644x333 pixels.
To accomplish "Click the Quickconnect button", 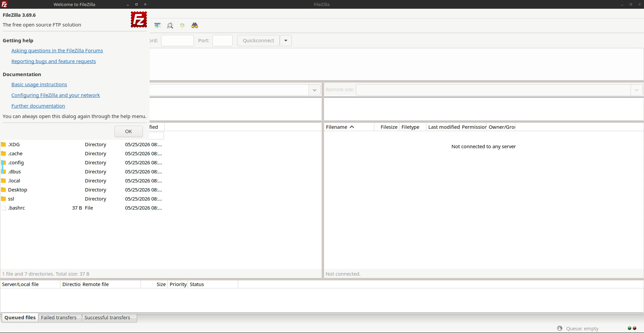I will [x=258, y=41].
